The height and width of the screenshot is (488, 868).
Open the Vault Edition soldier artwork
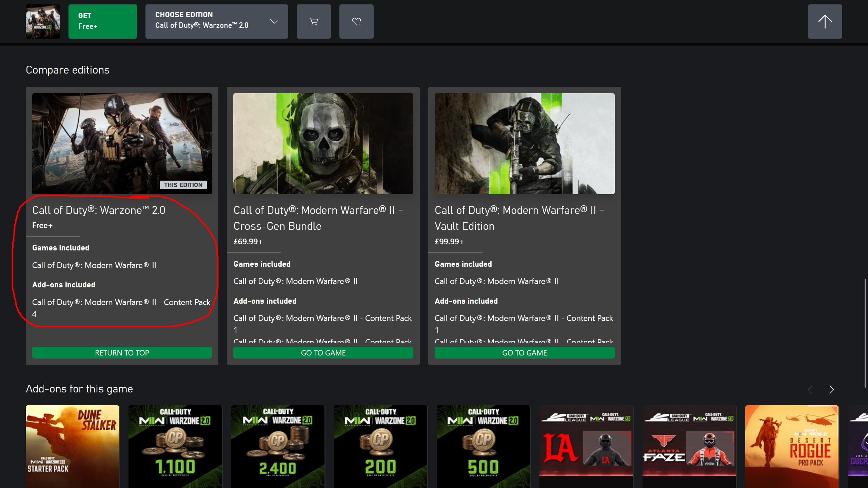525,144
